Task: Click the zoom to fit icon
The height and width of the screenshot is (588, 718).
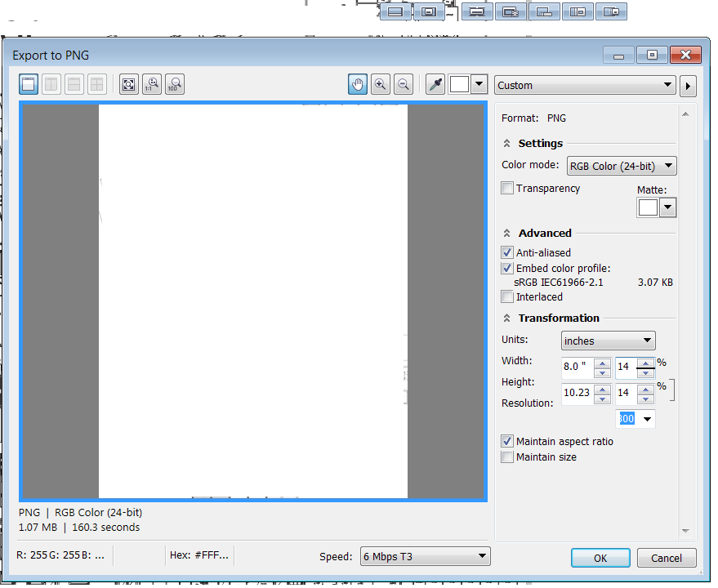Action: click(x=128, y=84)
